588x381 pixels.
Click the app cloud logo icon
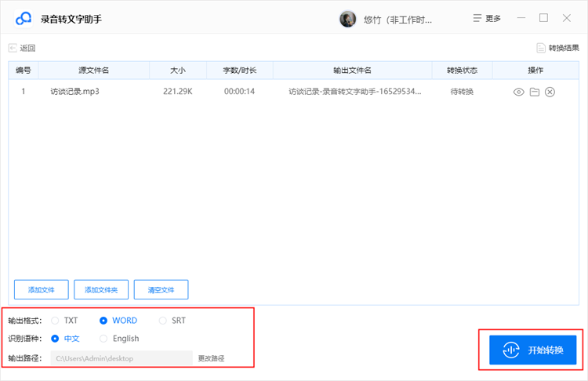tap(24, 18)
